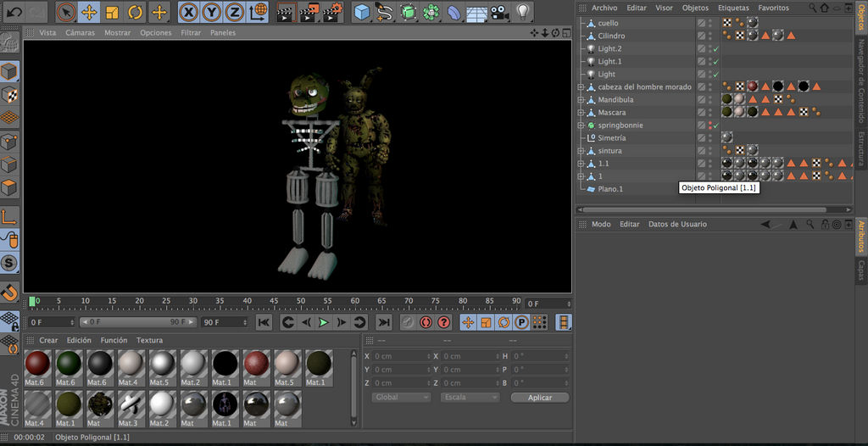This screenshot has height=446, width=868.
Task: Click the Undo arrow icon
Action: pyautogui.click(x=14, y=12)
